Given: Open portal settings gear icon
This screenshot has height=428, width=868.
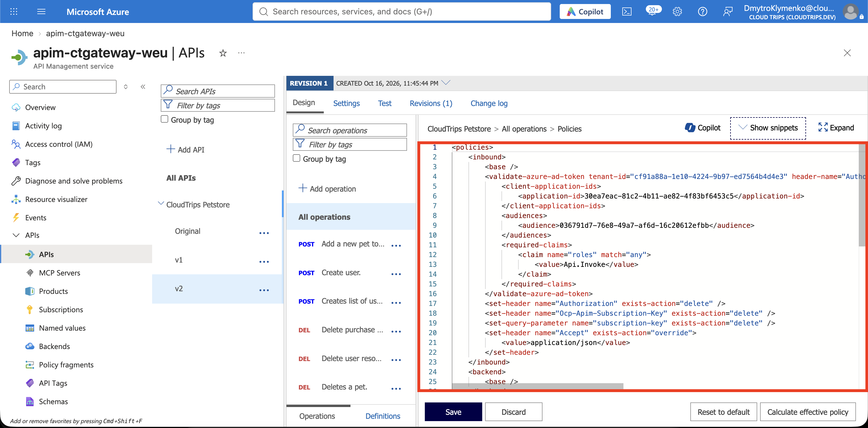Looking at the screenshot, I should pyautogui.click(x=677, y=11).
